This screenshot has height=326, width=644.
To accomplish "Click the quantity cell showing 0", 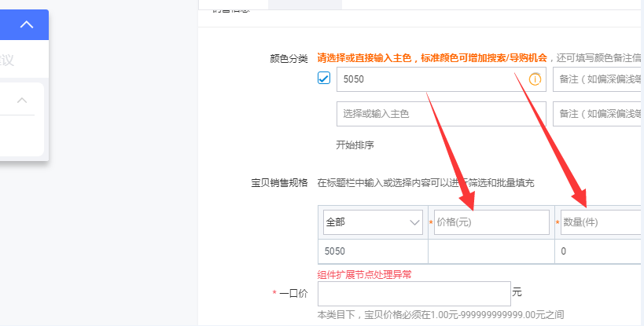I will [598, 251].
